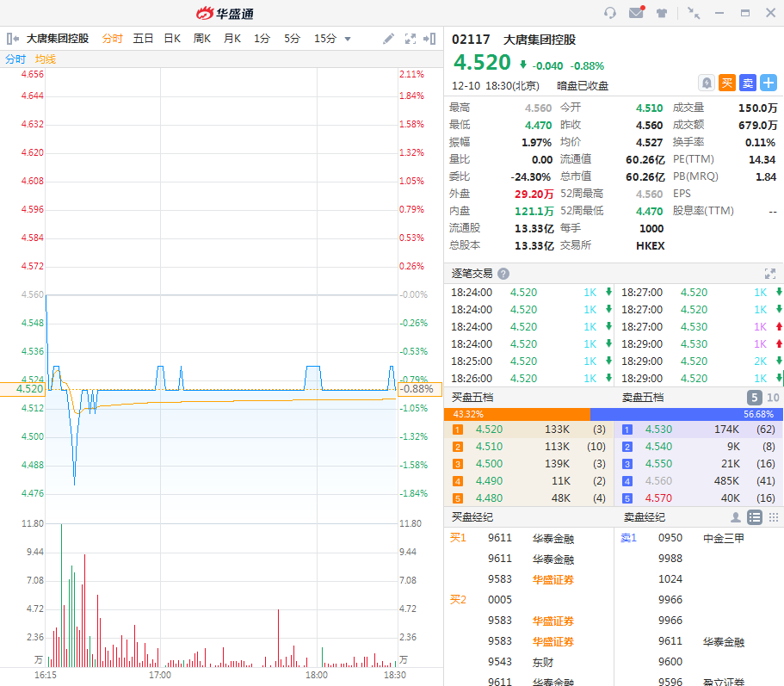Set price alert bell for 02117
784x686 pixels.
(707, 83)
